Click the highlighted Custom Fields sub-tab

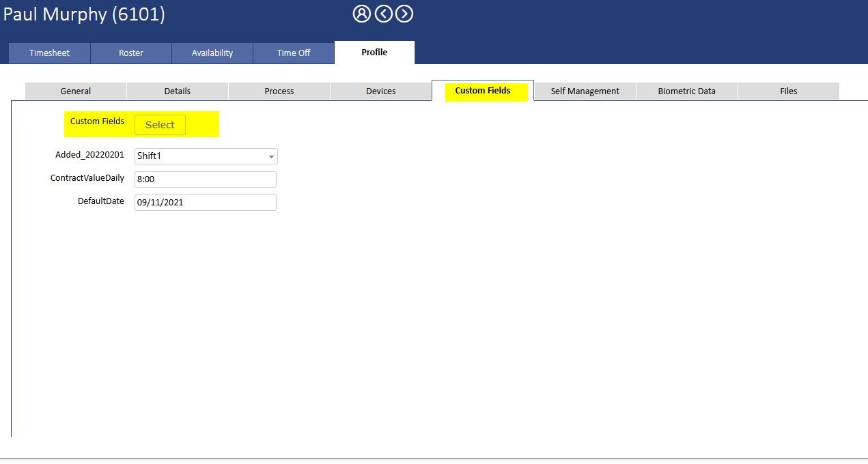pos(482,91)
